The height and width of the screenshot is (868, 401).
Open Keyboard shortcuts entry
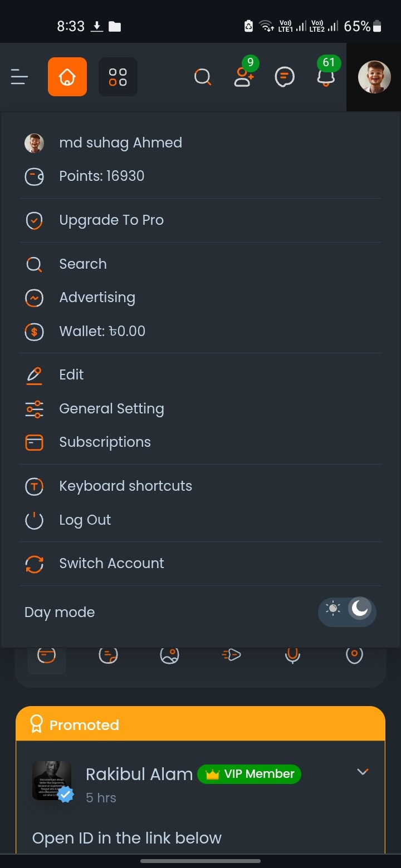[x=125, y=486]
